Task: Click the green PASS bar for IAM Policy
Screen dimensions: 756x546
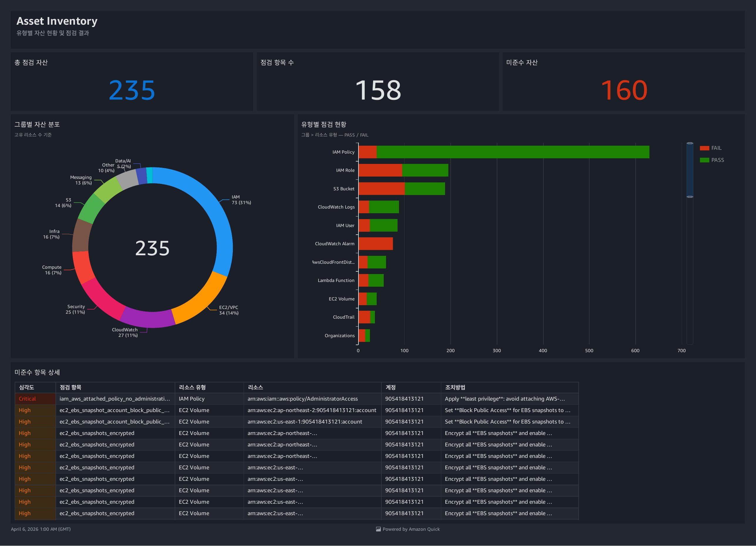Action: (513, 152)
